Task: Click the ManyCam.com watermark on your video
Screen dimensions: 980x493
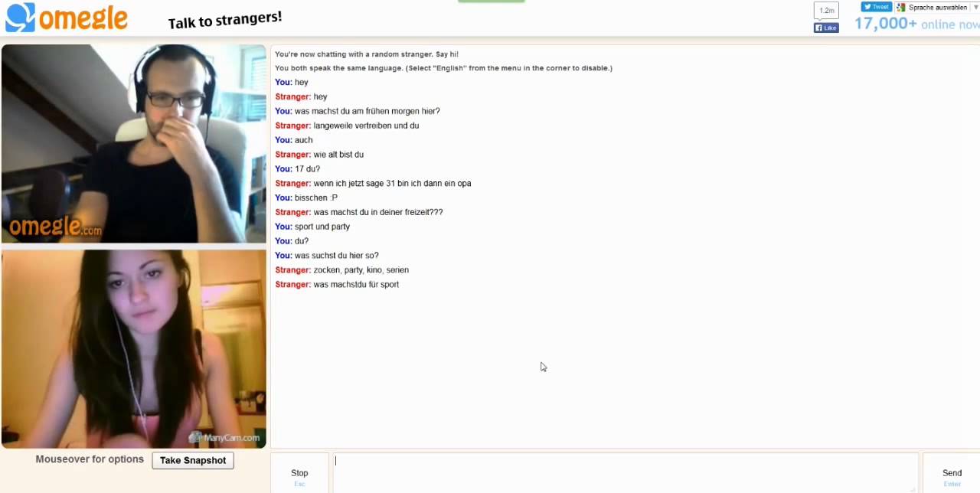Action: tap(225, 438)
